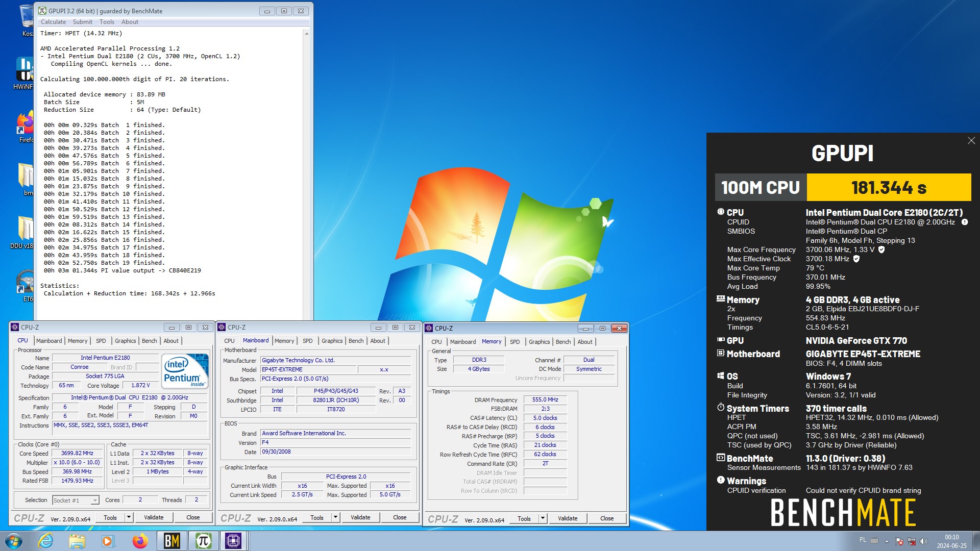Screen dimensions: 980x551
Task: Open Bench tab in the right CPU-Z window
Action: pos(563,342)
